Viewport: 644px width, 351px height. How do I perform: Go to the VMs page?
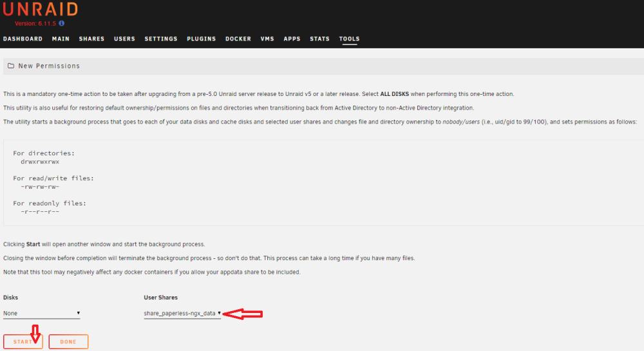point(267,39)
